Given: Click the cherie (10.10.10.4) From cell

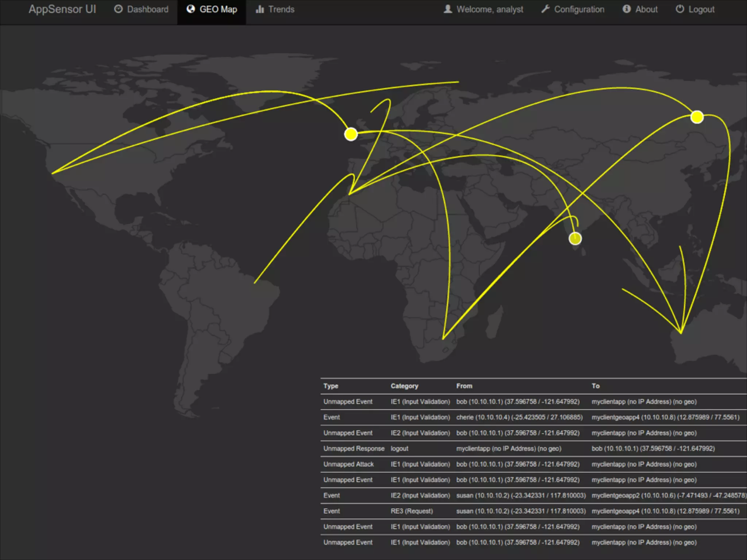Looking at the screenshot, I should (x=519, y=417).
